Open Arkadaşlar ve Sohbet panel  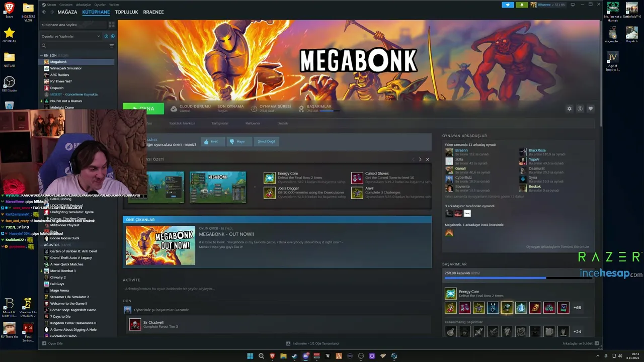[580, 343]
